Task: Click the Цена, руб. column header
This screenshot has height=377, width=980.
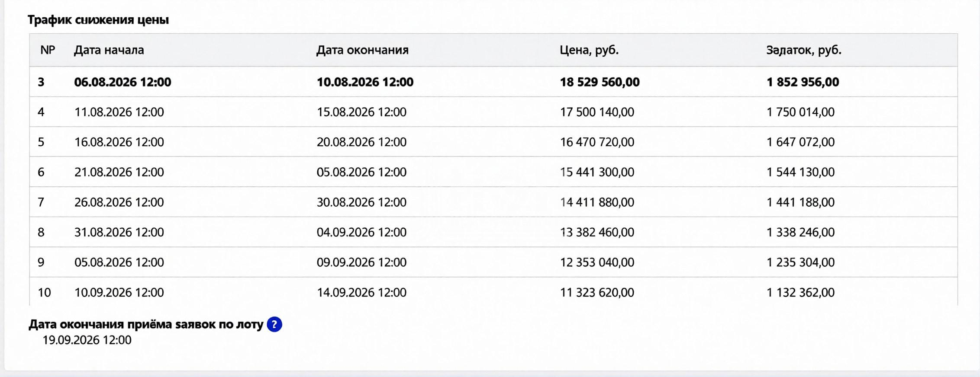Action: coord(589,50)
